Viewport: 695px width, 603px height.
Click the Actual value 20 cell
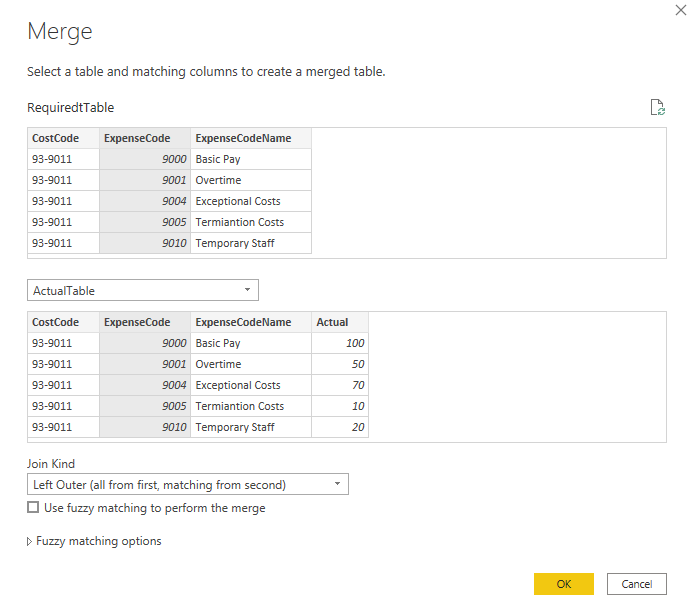pyautogui.click(x=340, y=427)
